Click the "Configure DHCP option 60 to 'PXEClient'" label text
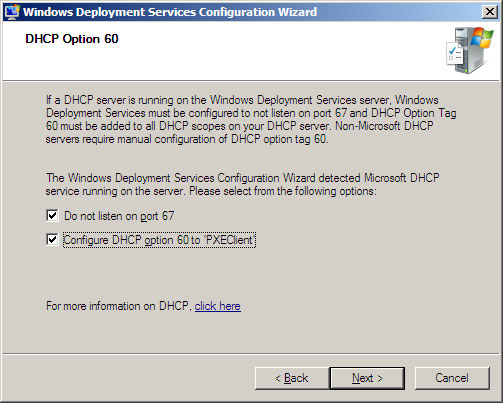 tap(159, 240)
